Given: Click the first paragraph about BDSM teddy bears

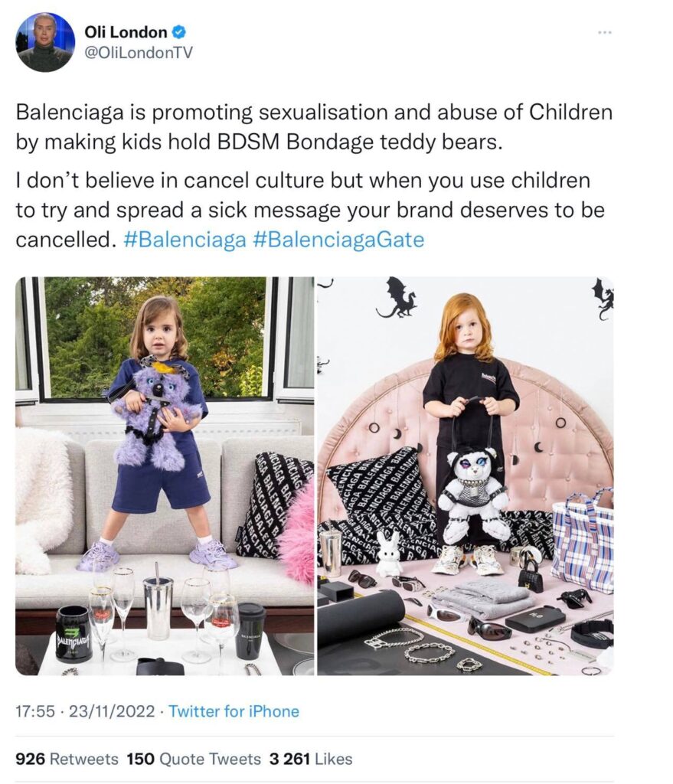Looking at the screenshot, I should click(314, 127).
